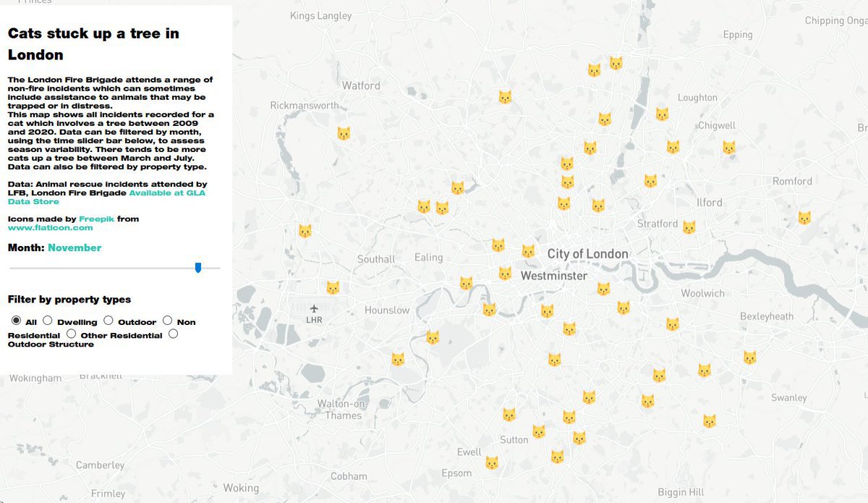Click the cat icon southeast of Romford

coord(804,218)
